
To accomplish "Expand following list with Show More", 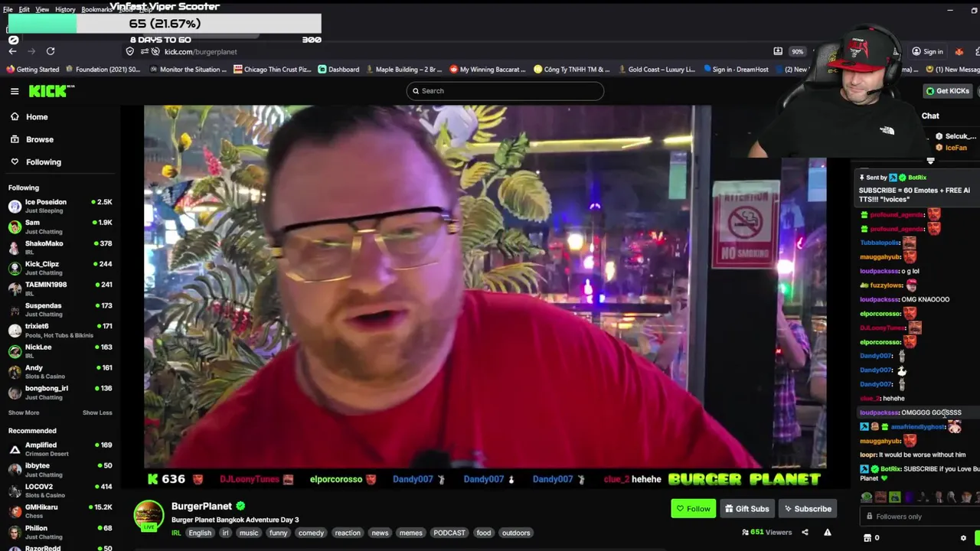I will [24, 412].
